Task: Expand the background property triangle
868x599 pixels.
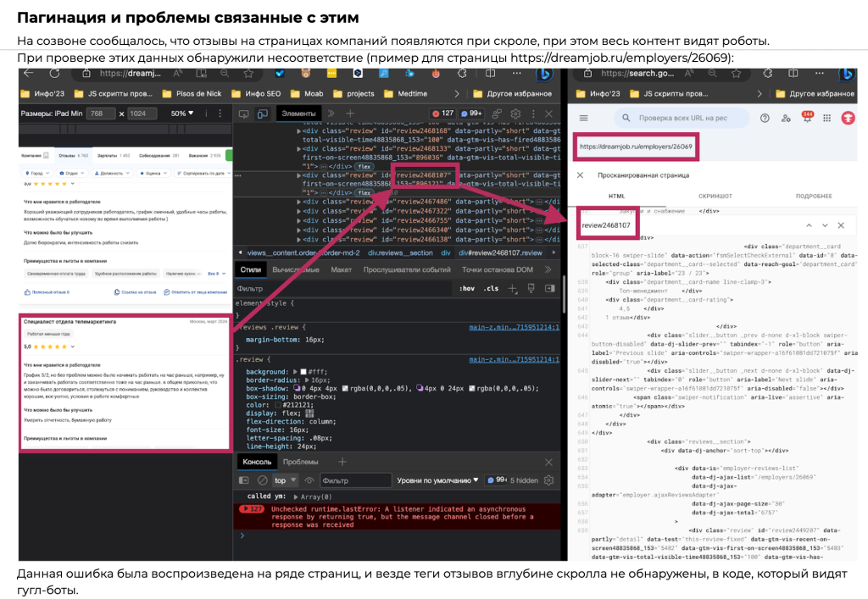Action: pyautogui.click(x=296, y=372)
